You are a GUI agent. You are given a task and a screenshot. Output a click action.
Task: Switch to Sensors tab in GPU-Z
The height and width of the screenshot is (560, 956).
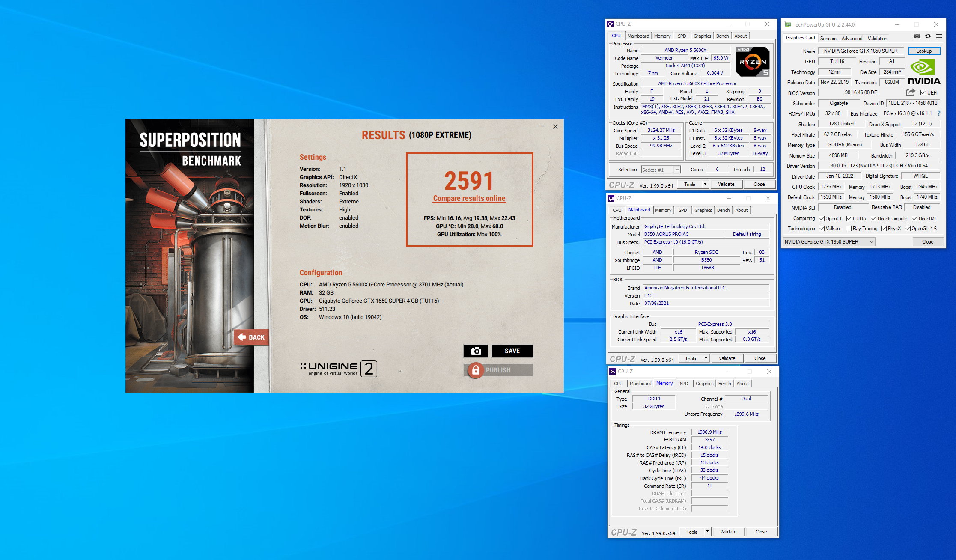point(828,38)
